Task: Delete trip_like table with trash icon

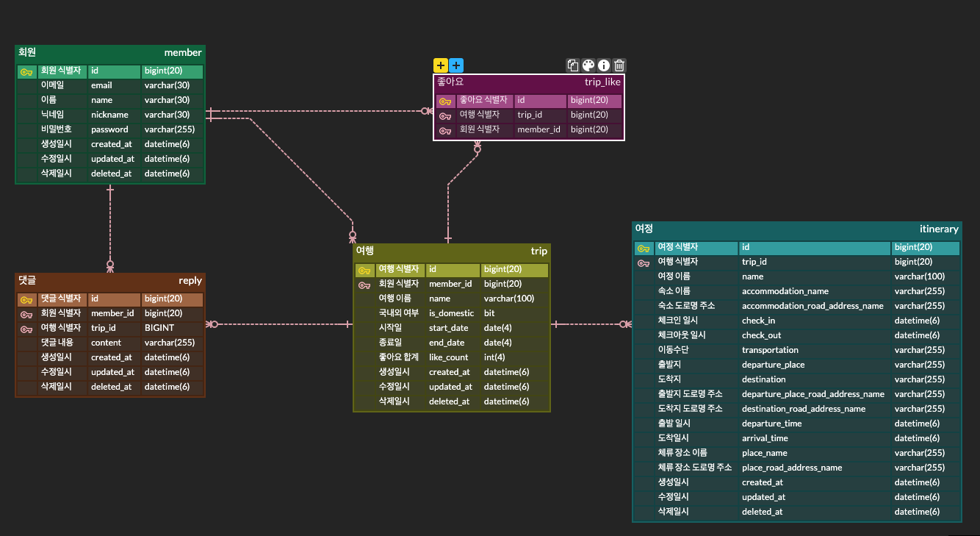Action: tap(619, 65)
